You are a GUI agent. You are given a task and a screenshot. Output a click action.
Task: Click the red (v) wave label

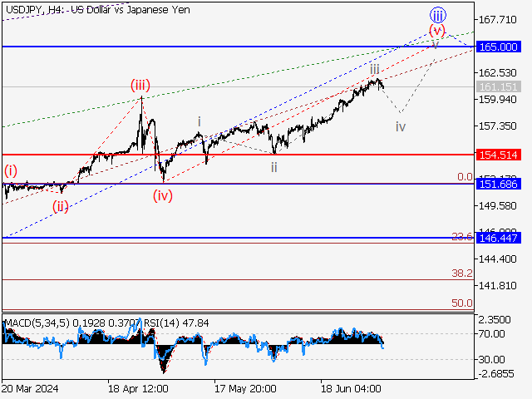[437, 31]
